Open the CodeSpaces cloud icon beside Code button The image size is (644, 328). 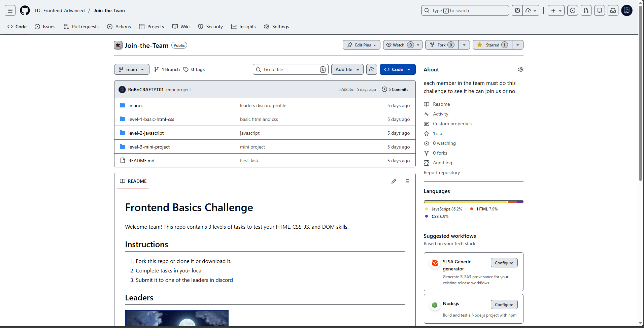(371, 69)
